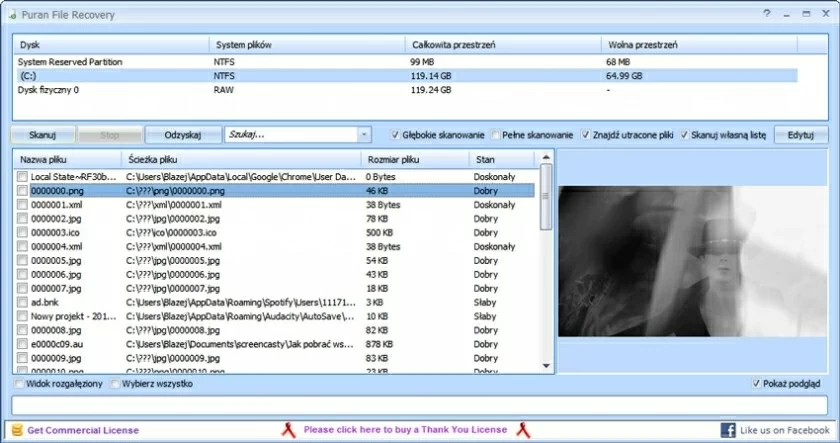This screenshot has height=443, width=840.
Task: Enable the Pełne skanowanie checkbox
Action: (496, 135)
